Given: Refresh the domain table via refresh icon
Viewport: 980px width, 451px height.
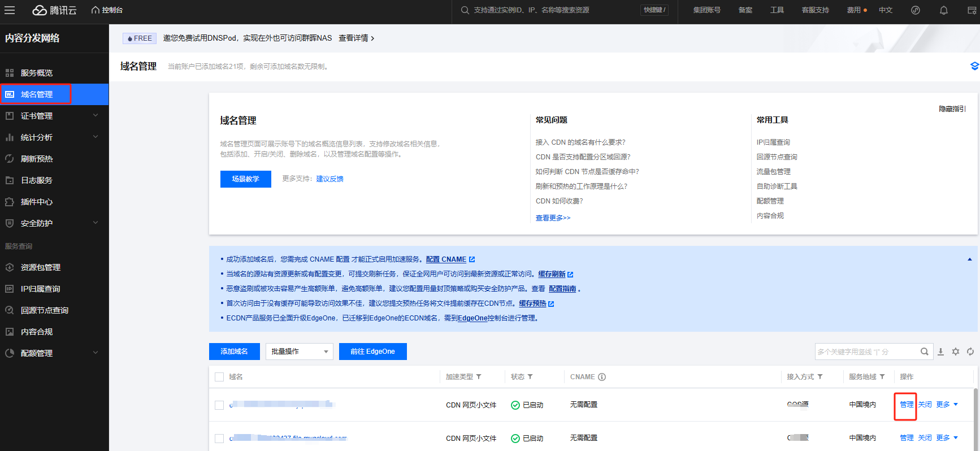Looking at the screenshot, I should click(x=970, y=352).
